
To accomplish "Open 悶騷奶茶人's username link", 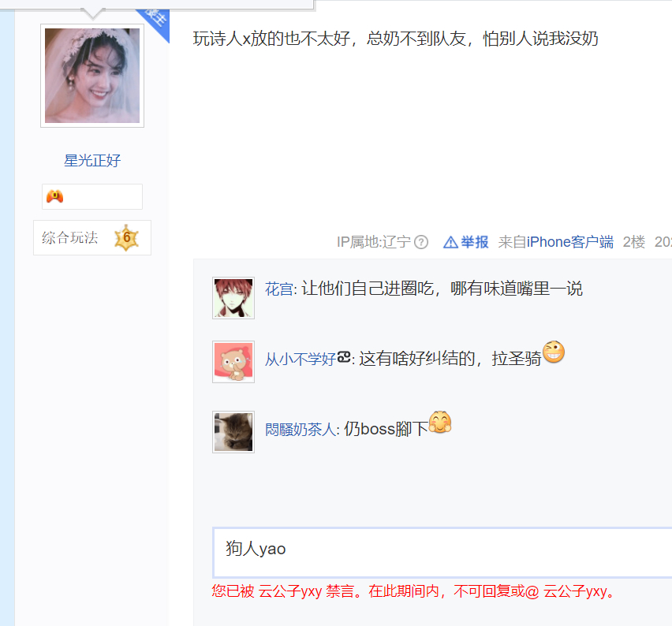I will pos(301,429).
